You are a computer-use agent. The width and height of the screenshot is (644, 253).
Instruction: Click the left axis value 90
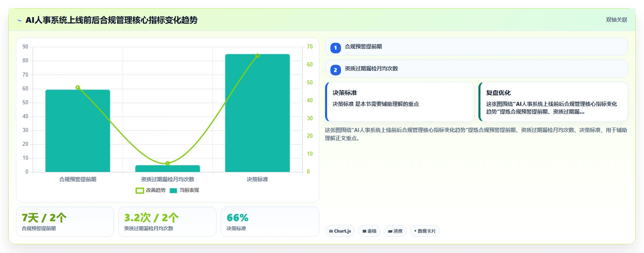coord(25,47)
